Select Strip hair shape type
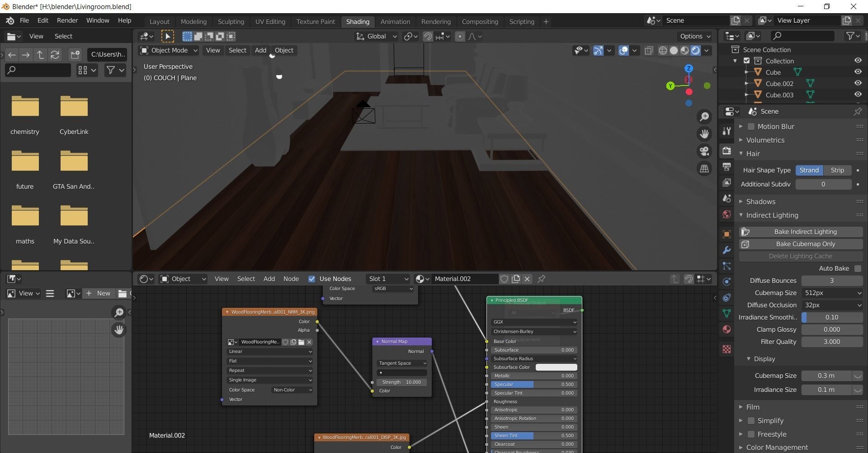Screen dimensions: 868x453 tap(837, 170)
